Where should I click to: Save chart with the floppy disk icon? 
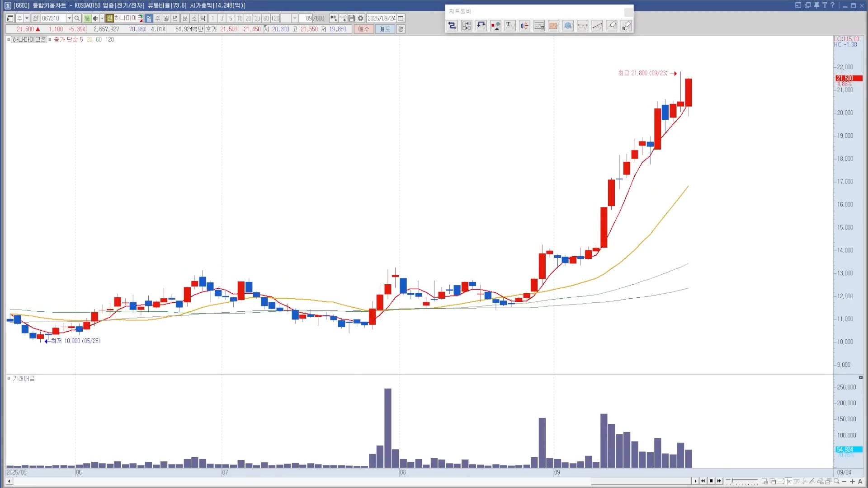pos(352,19)
